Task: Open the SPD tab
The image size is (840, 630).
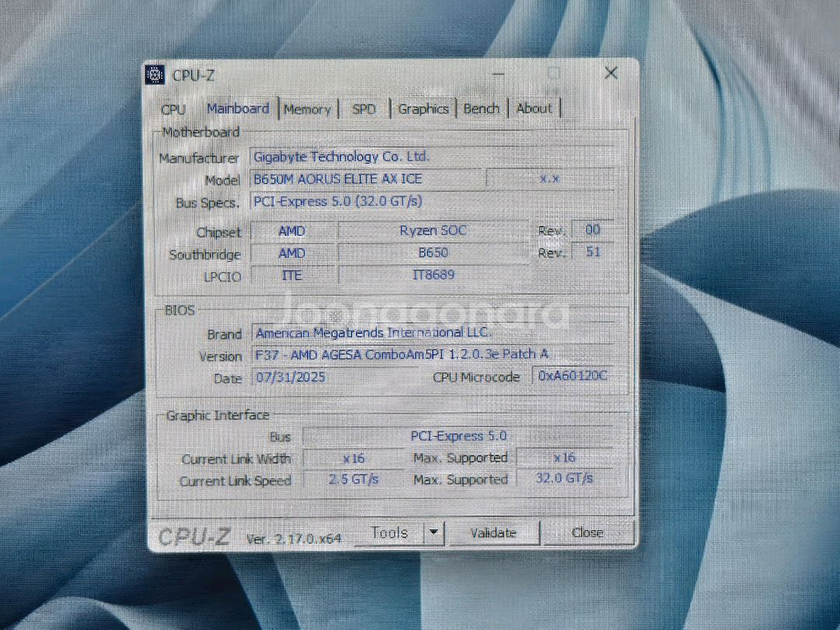Action: tap(363, 108)
